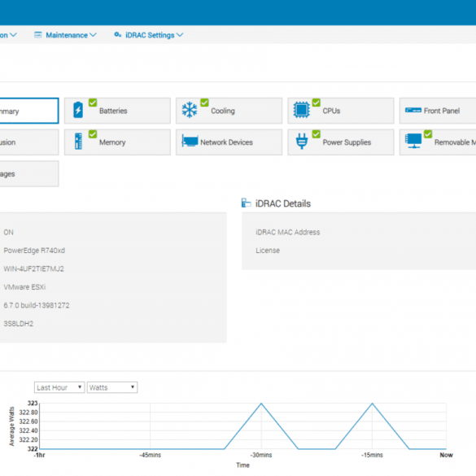
Task: Click the iDRAC MAC Address label
Action: coord(288,232)
